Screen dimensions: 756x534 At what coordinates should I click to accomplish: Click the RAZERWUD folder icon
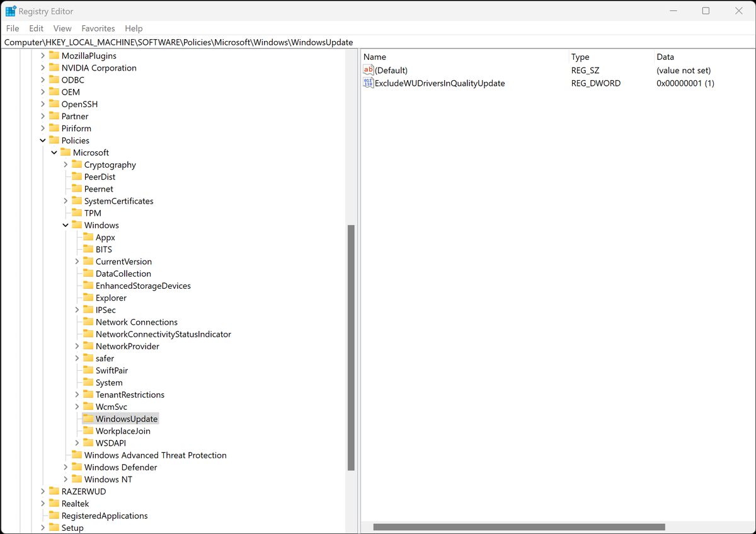point(54,491)
